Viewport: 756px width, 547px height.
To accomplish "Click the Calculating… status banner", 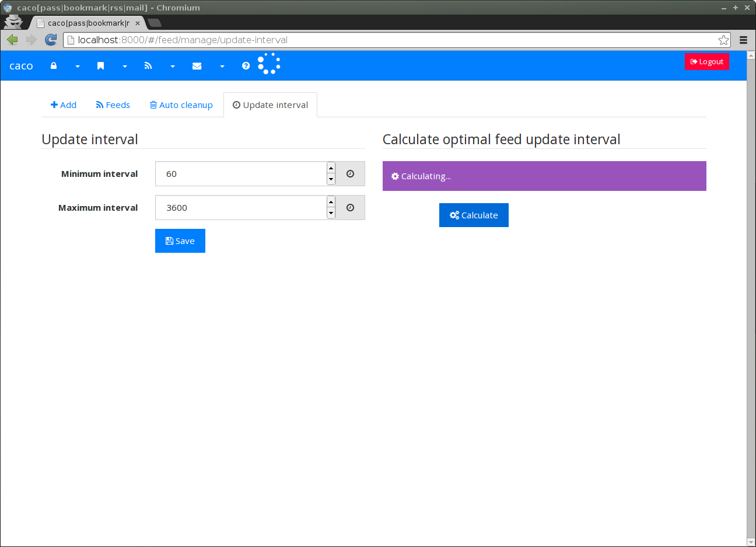I will coord(544,176).
